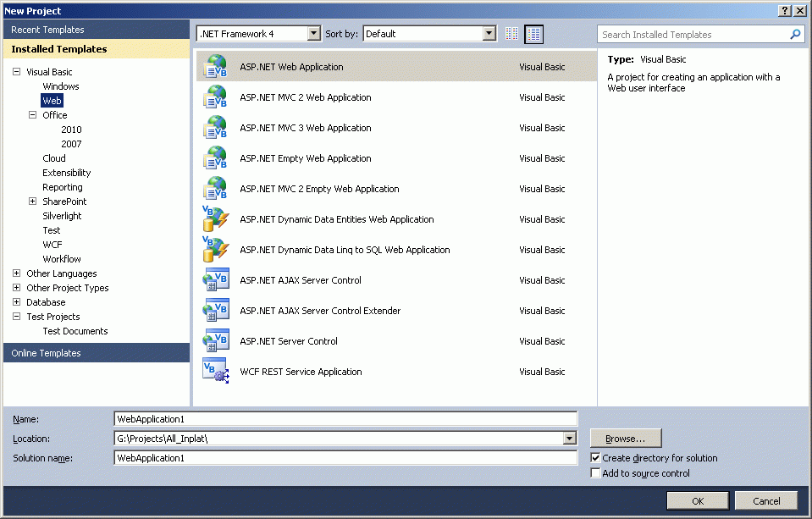Click the ASP.NET Empty Web Application icon
Image resolution: width=812 pixels, height=519 pixels.
[215, 158]
